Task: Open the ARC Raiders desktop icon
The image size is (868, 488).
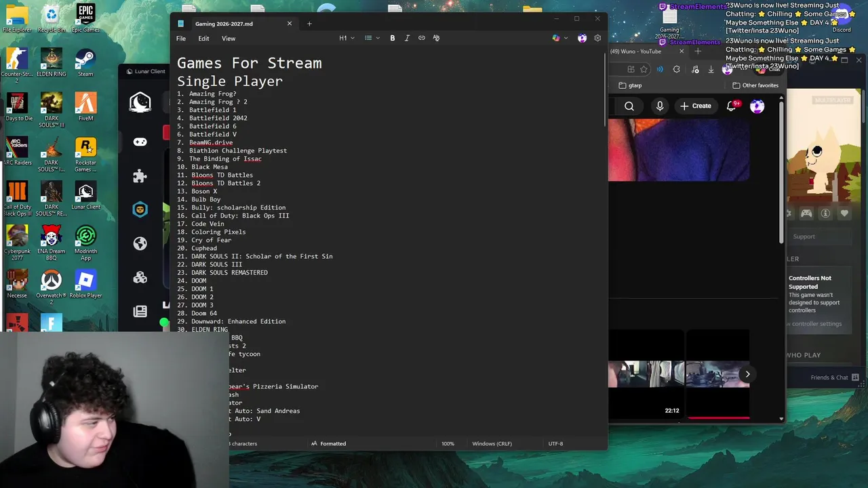Action: tap(17, 150)
